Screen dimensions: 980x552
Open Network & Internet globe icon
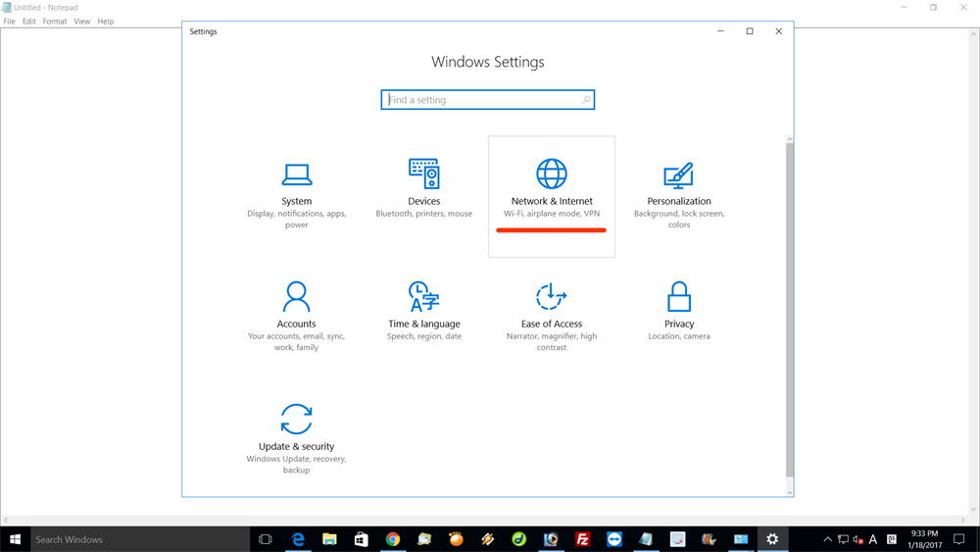[x=551, y=174]
